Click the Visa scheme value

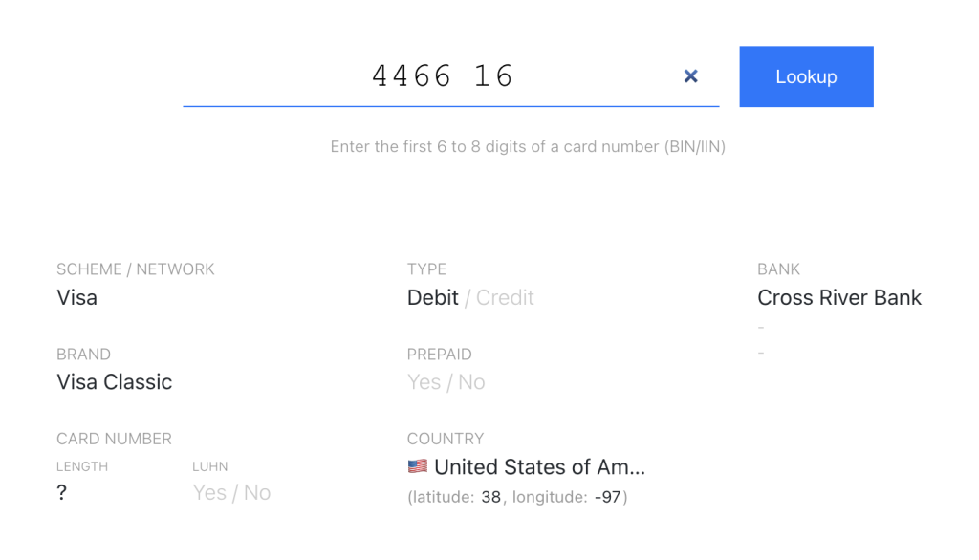pyautogui.click(x=77, y=297)
